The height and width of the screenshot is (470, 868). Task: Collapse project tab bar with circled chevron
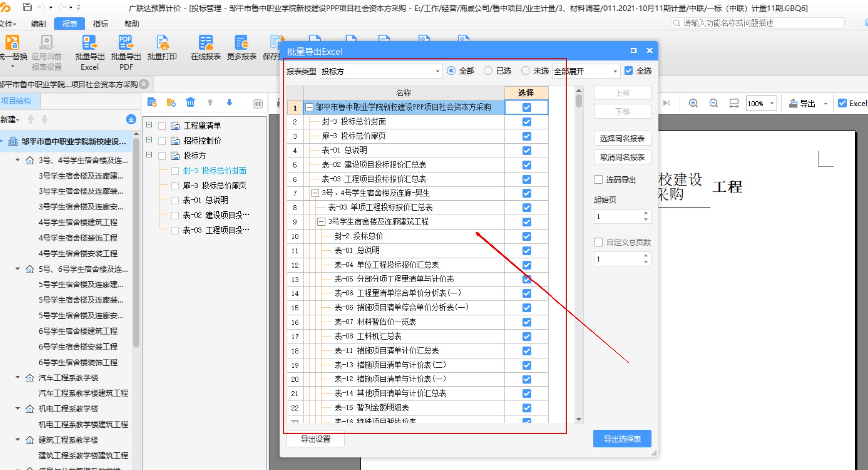(x=144, y=84)
